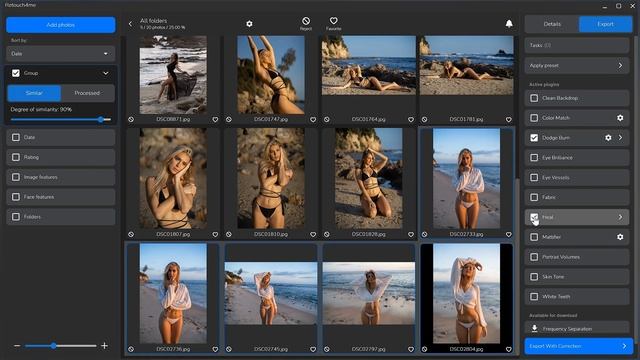640x360 pixels.
Task: Click Export With Correction button
Action: 578,346
